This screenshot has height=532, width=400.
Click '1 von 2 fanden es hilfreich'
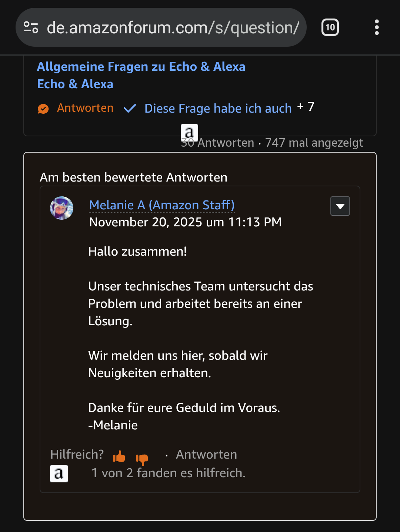(x=168, y=473)
